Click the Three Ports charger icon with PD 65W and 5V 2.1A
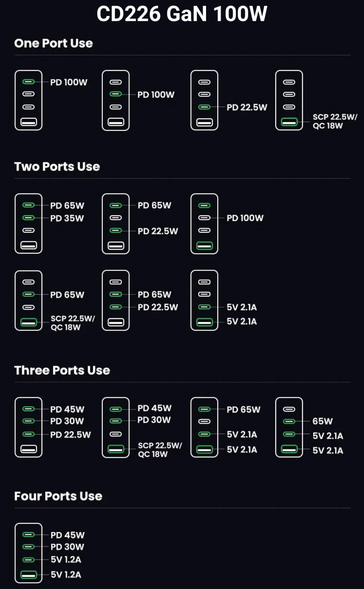Image resolution: width=364 pixels, height=589 pixels. click(204, 427)
